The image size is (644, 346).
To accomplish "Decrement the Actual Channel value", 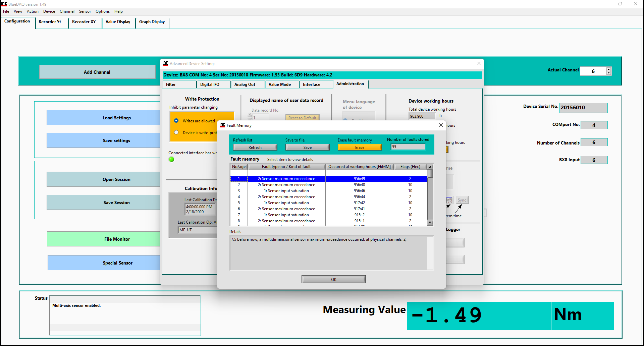I will tap(608, 73).
